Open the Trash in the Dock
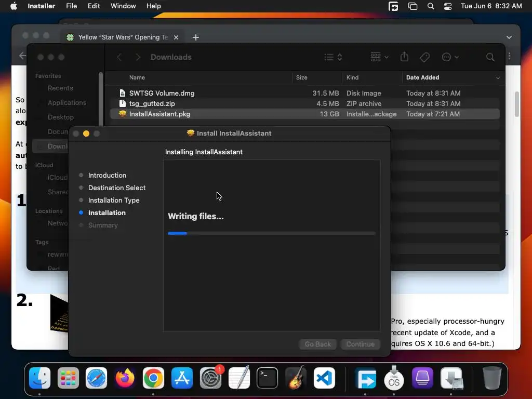The width and height of the screenshot is (532, 399). pos(492,378)
